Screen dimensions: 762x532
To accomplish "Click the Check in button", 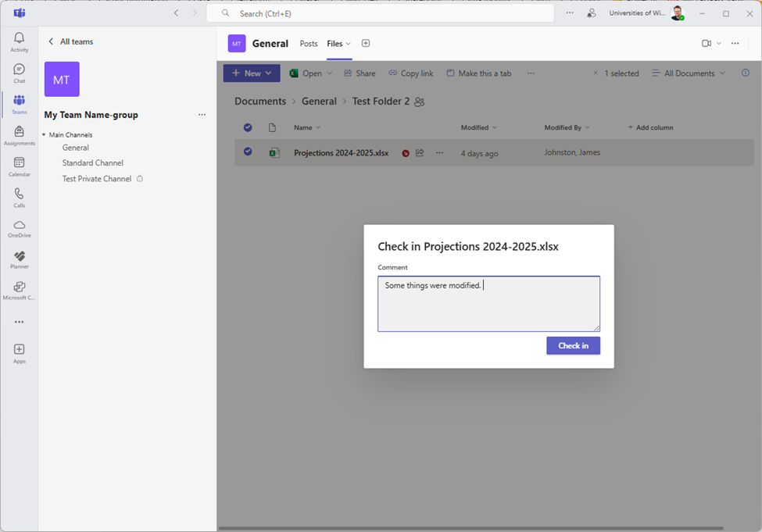I will point(573,345).
